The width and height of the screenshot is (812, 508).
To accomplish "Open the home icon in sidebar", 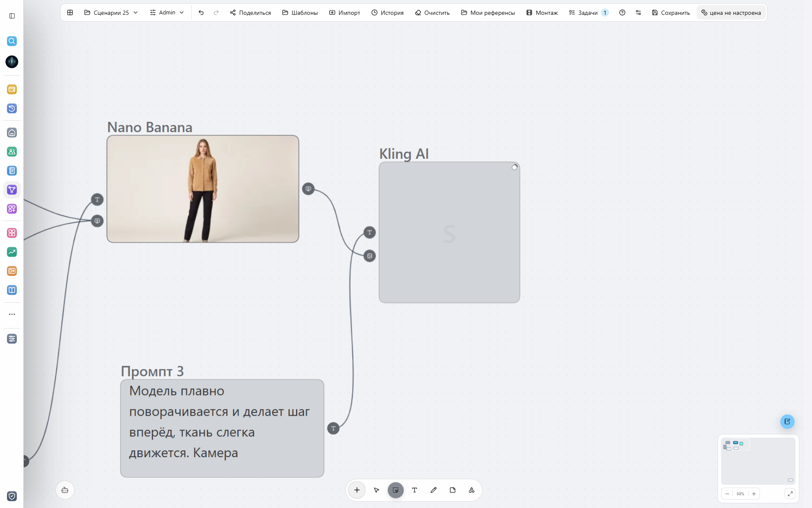I will [x=12, y=133].
